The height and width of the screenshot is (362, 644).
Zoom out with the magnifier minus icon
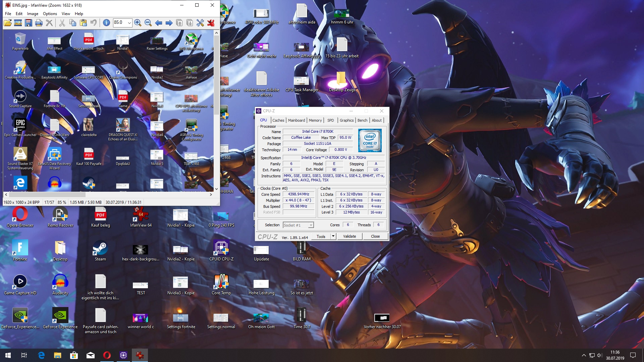148,23
